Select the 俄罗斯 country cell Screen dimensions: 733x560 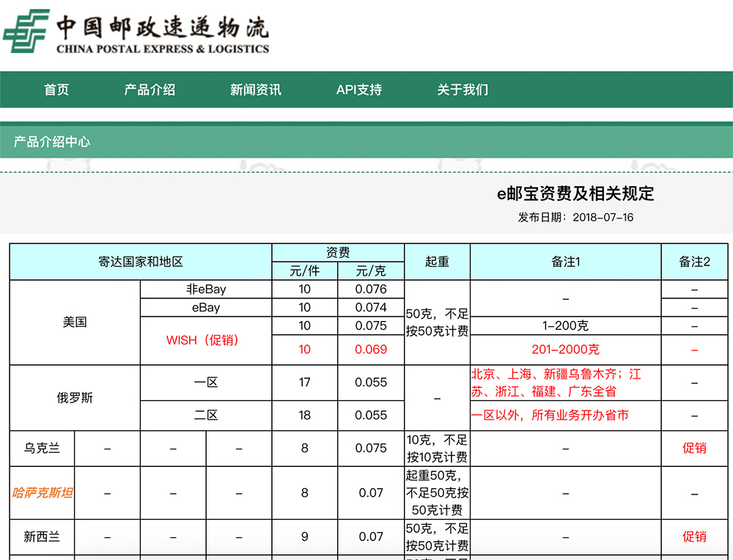(x=75, y=398)
